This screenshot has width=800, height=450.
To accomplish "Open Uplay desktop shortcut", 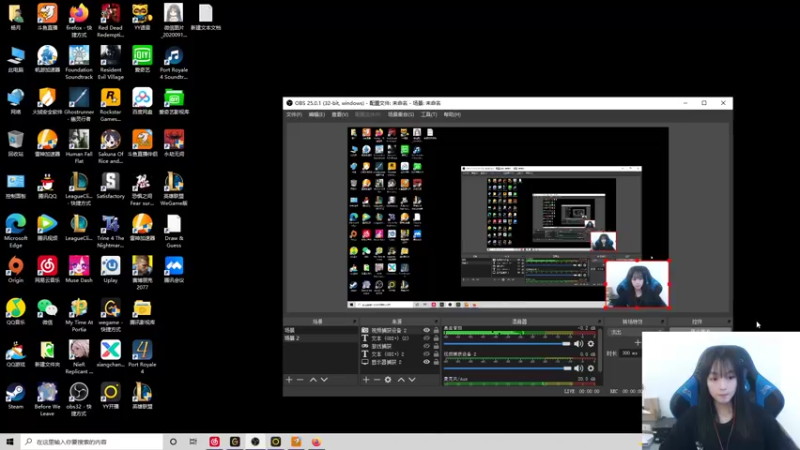I will (110, 269).
